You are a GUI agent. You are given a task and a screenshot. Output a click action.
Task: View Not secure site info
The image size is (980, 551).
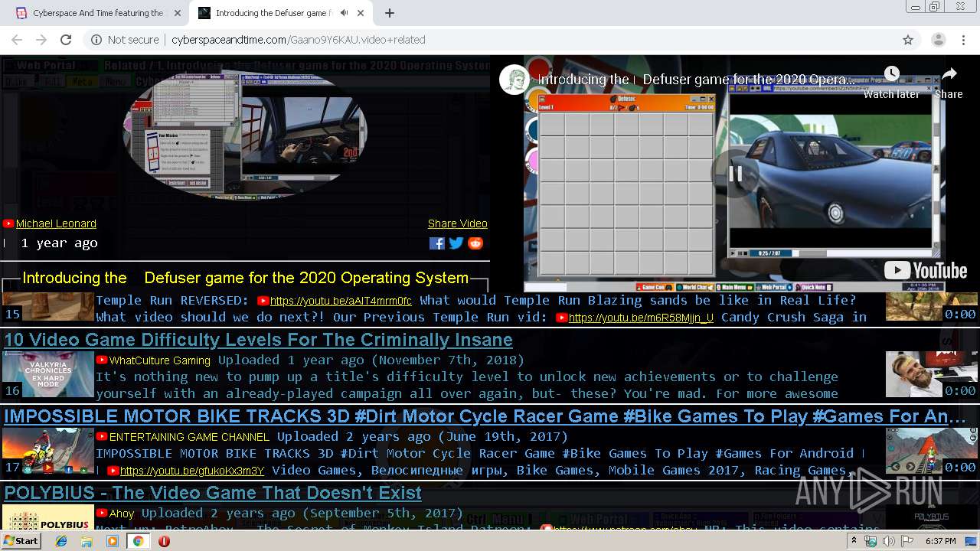[126, 40]
